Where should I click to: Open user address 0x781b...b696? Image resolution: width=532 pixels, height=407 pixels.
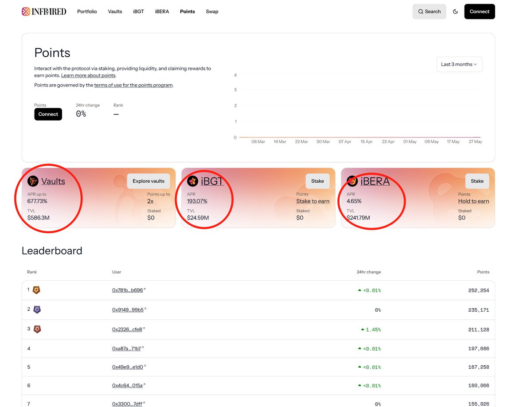tap(129, 290)
